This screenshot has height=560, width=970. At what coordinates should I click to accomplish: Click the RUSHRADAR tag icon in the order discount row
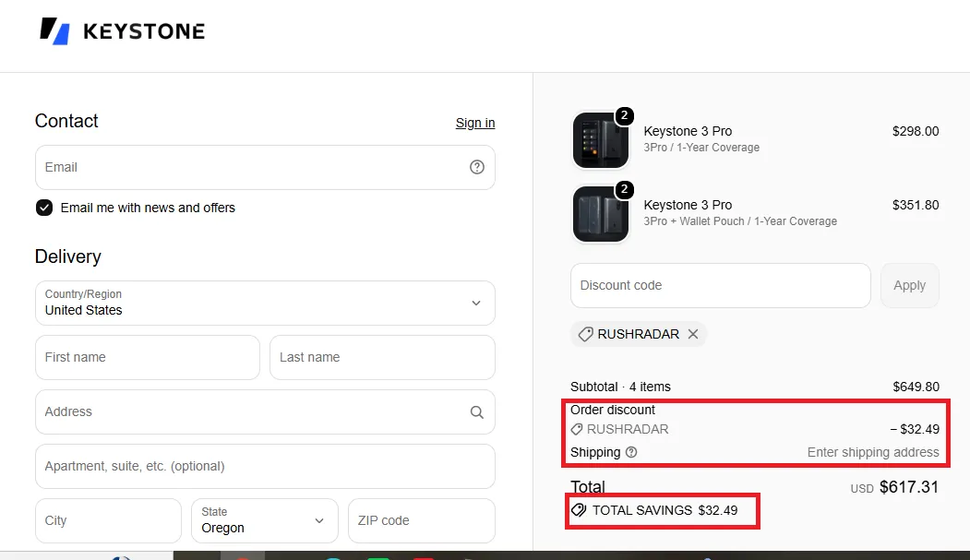tap(577, 429)
